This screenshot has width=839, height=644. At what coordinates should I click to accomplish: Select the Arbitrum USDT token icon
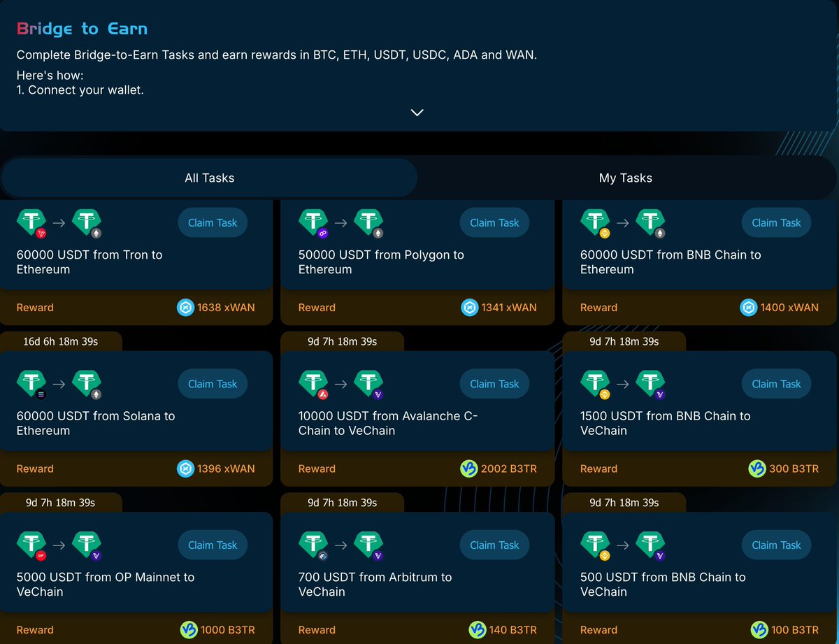pos(313,545)
